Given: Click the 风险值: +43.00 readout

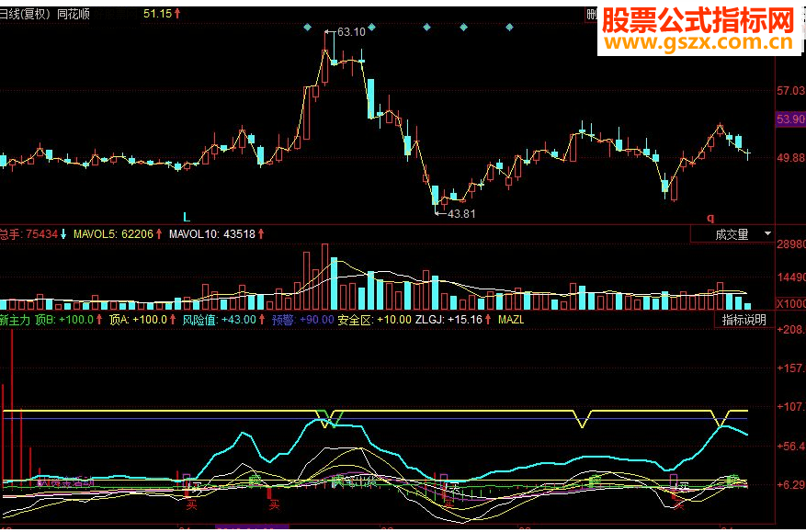Looking at the screenshot, I should click(220, 320).
